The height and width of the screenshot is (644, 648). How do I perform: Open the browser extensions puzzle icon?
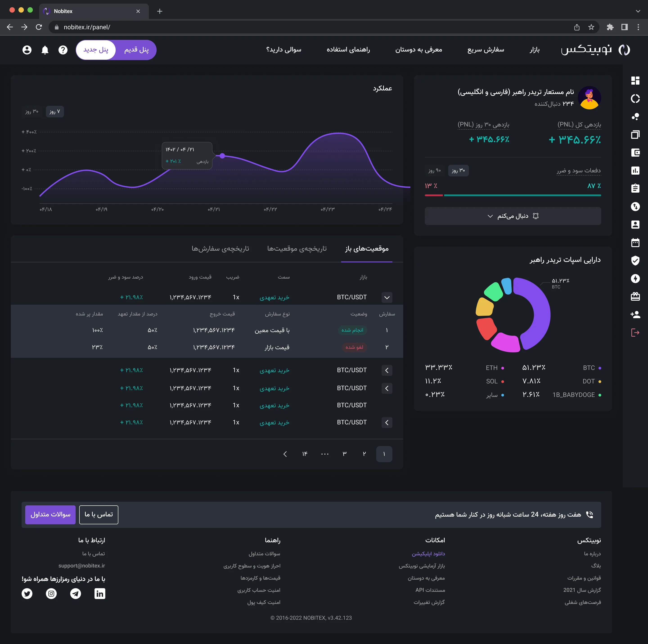(x=610, y=27)
